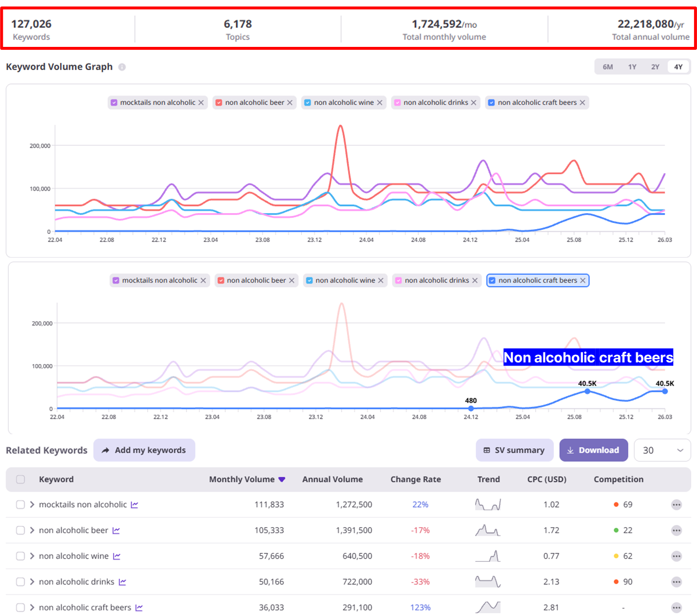Viewport: 697px width, 616px height.
Task: Uncheck non alcoholic craft beers series, lower chart
Action: click(x=492, y=280)
